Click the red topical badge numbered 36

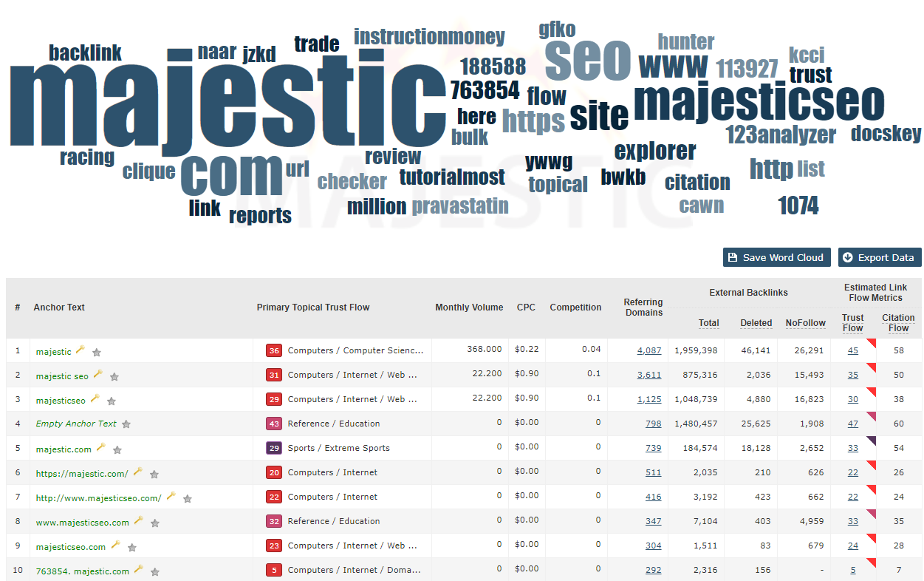[x=274, y=350]
